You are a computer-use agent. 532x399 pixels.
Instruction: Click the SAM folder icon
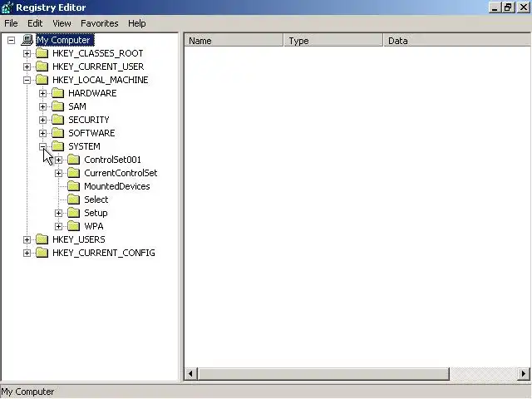click(x=58, y=106)
